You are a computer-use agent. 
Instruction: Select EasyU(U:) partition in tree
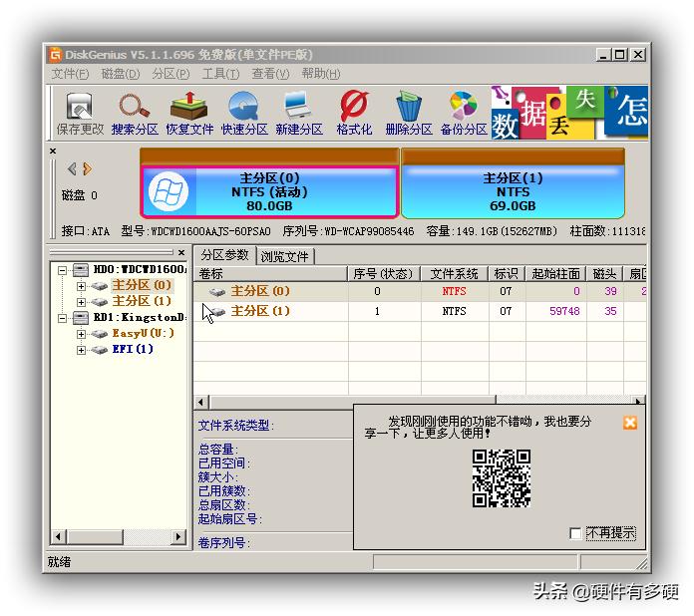[x=143, y=333]
